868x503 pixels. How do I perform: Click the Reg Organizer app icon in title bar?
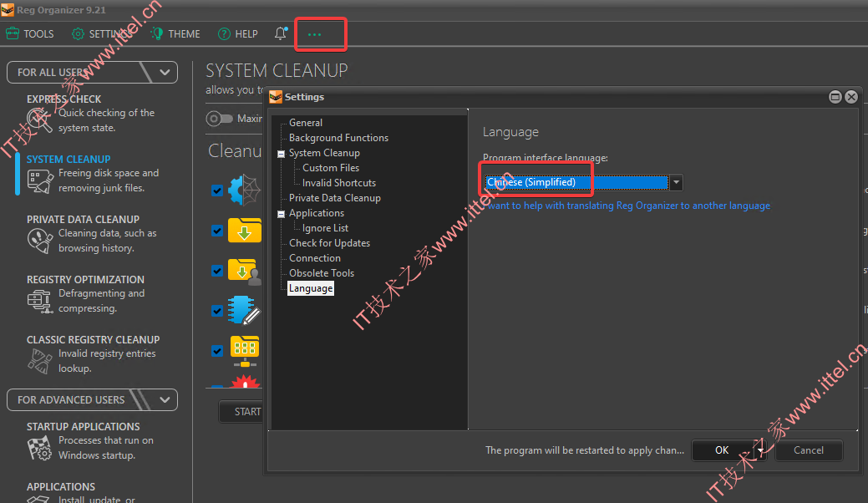tap(8, 10)
